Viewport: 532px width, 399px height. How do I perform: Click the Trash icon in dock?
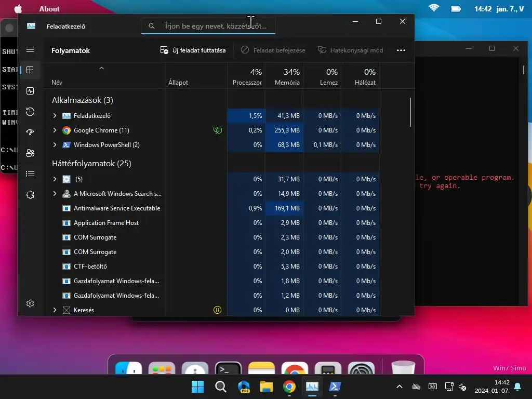[x=403, y=368]
